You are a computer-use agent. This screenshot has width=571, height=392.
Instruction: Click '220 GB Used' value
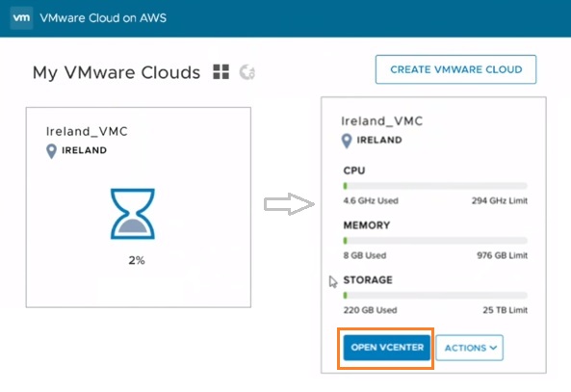pyautogui.click(x=370, y=310)
